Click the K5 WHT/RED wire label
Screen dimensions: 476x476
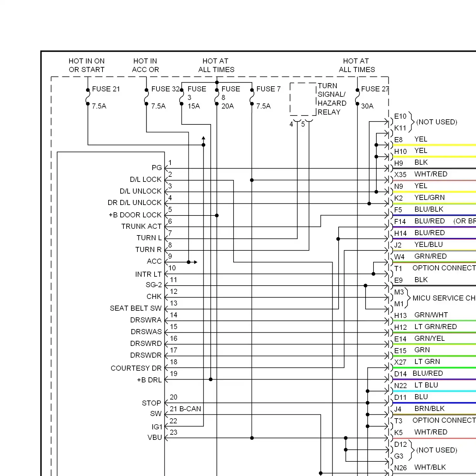(421, 433)
